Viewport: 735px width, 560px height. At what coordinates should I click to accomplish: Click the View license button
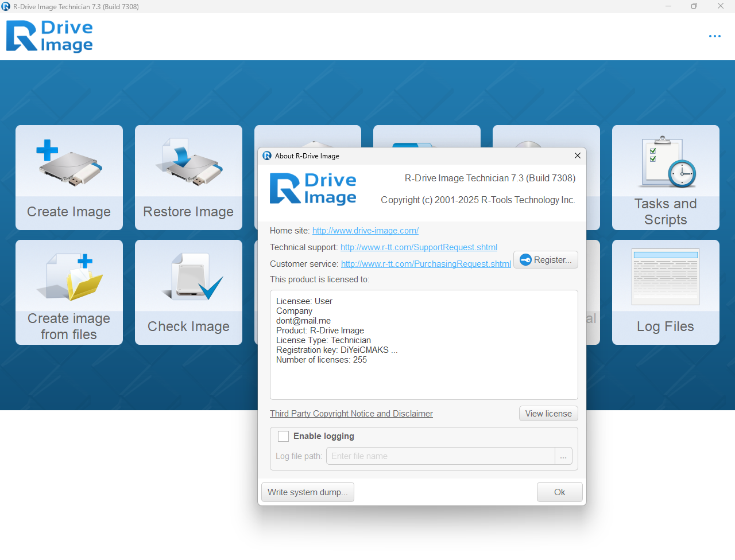548,414
